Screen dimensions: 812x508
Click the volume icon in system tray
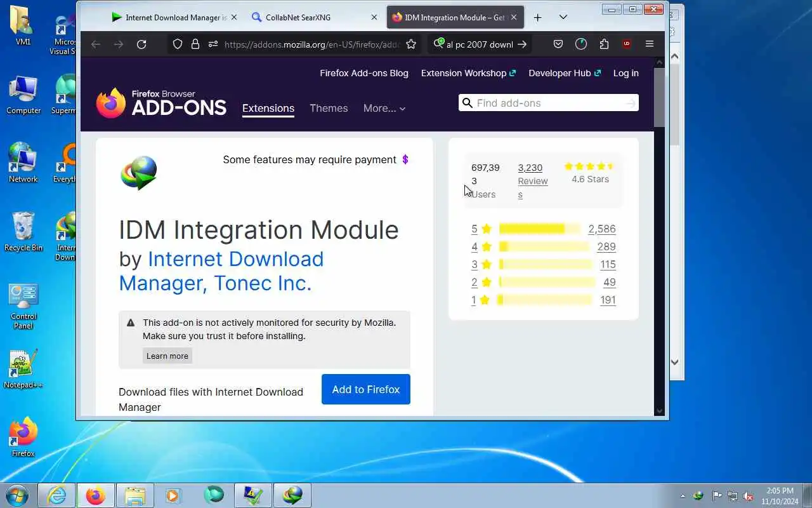point(749,496)
